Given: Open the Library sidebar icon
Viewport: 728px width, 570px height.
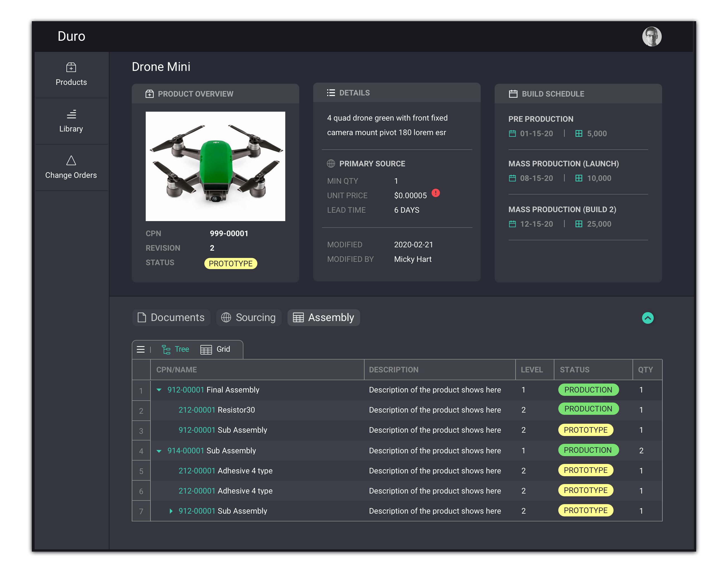Looking at the screenshot, I should [71, 114].
